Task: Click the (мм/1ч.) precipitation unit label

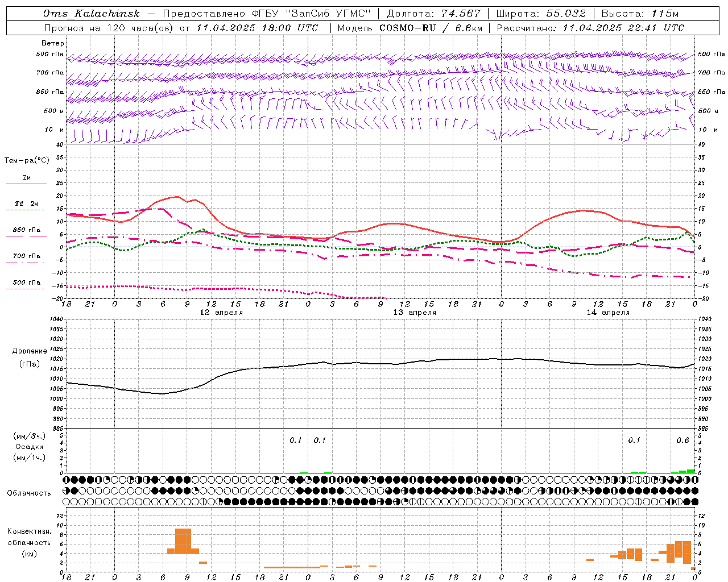Action: click(29, 458)
